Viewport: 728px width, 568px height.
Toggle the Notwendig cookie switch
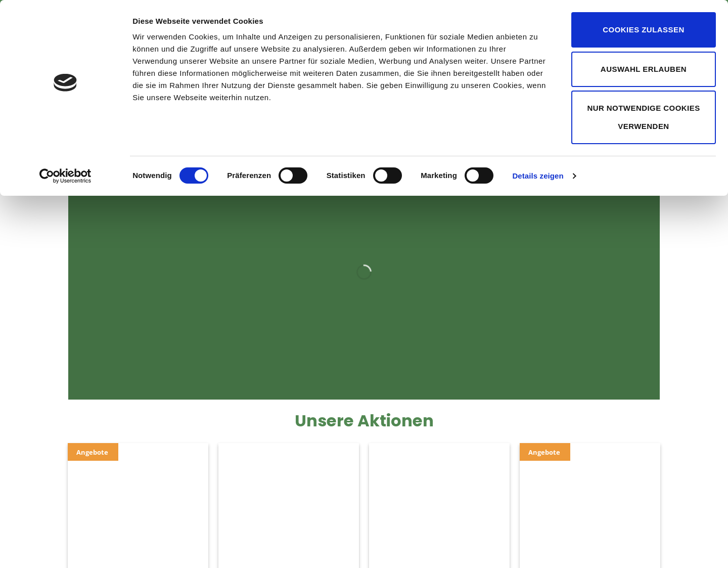tap(194, 176)
